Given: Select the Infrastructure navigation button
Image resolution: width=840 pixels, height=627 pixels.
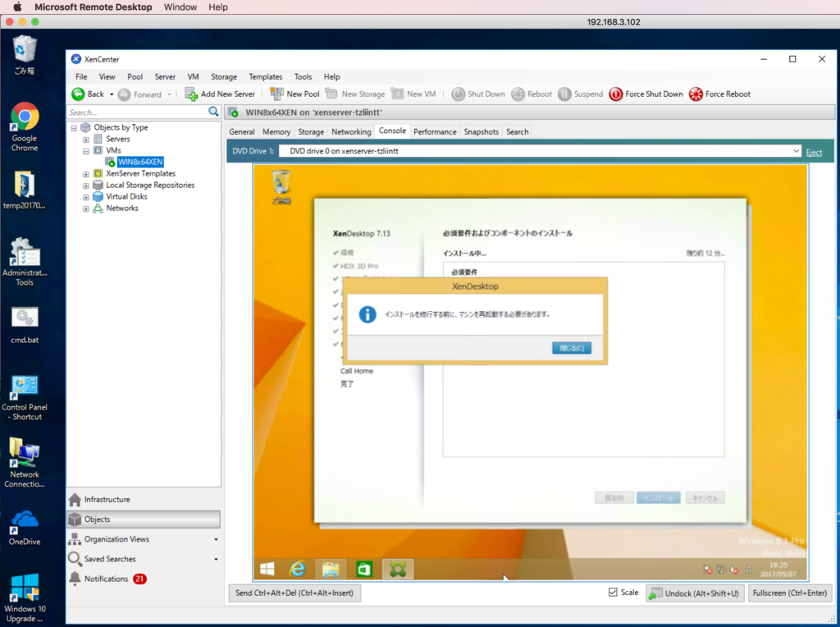Looking at the screenshot, I should coord(144,500).
